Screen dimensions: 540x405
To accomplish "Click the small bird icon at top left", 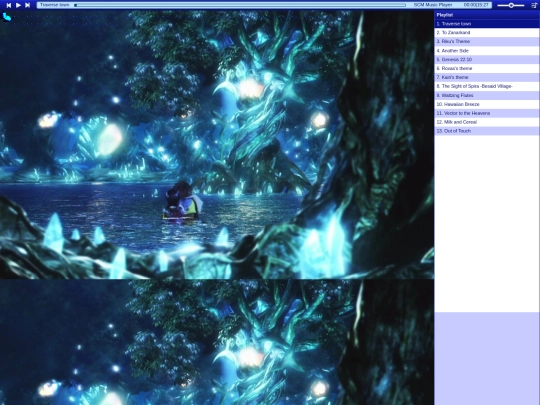I will tap(7, 17).
